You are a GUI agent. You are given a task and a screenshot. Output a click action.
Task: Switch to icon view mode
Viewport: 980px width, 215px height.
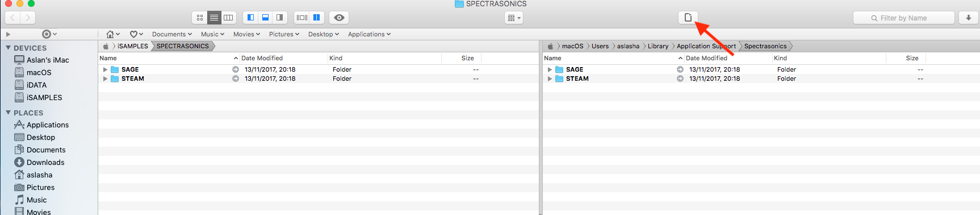[199, 18]
